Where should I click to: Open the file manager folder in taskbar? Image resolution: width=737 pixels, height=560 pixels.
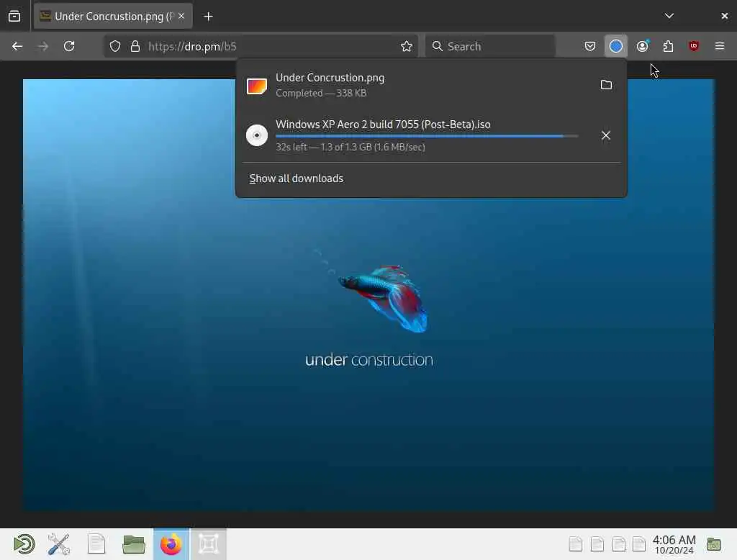[133, 544]
